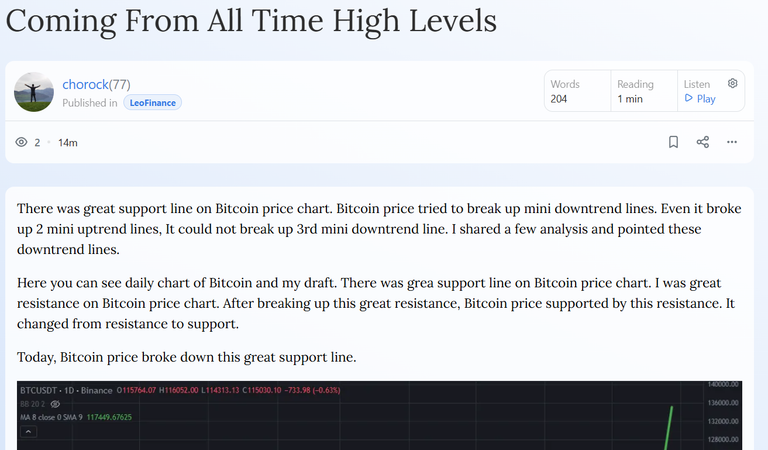The height and width of the screenshot is (450, 768).
Task: Click the author reputation (77)
Action: [x=120, y=84]
